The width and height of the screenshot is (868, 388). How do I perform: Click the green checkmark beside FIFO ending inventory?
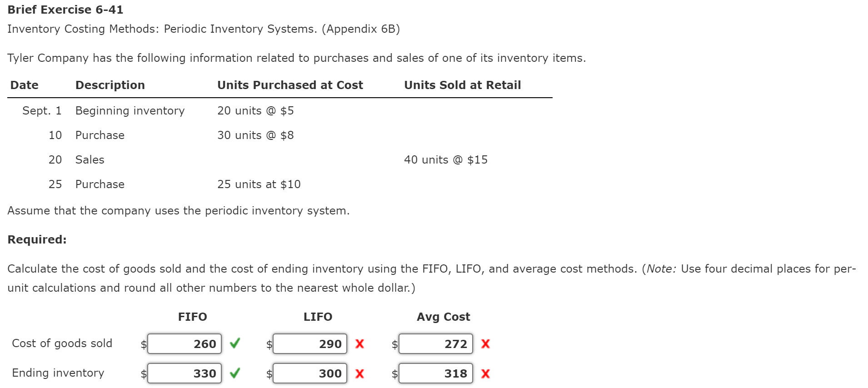click(x=234, y=373)
